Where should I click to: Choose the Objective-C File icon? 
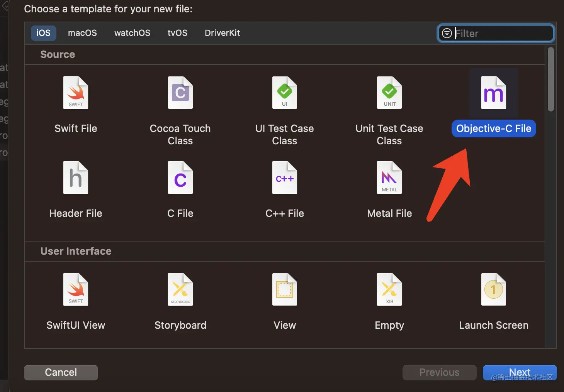494,93
